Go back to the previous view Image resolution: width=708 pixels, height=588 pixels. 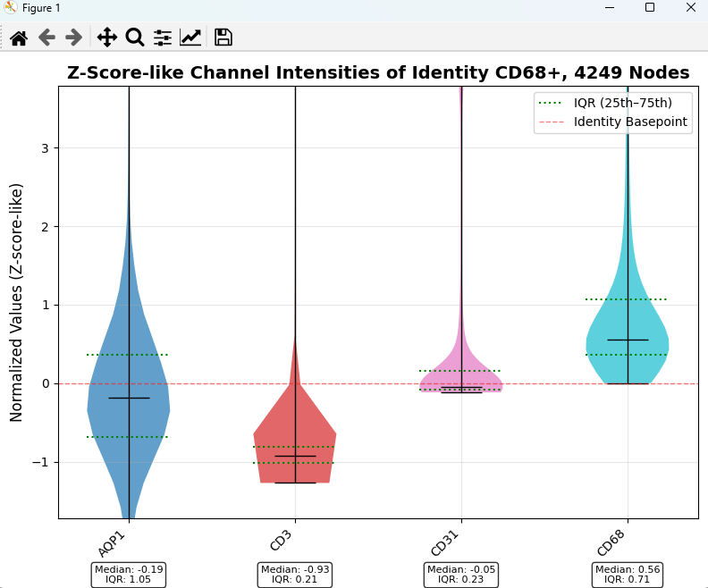pyautogui.click(x=46, y=38)
